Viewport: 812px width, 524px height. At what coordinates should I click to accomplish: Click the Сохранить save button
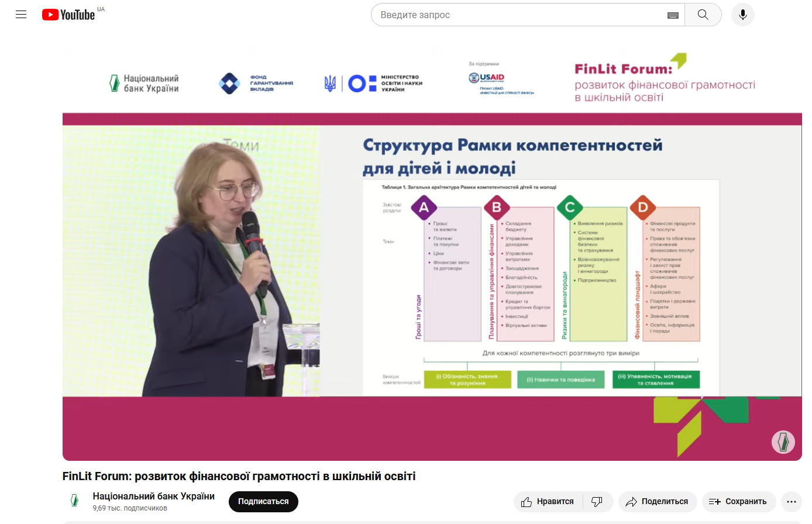click(739, 502)
